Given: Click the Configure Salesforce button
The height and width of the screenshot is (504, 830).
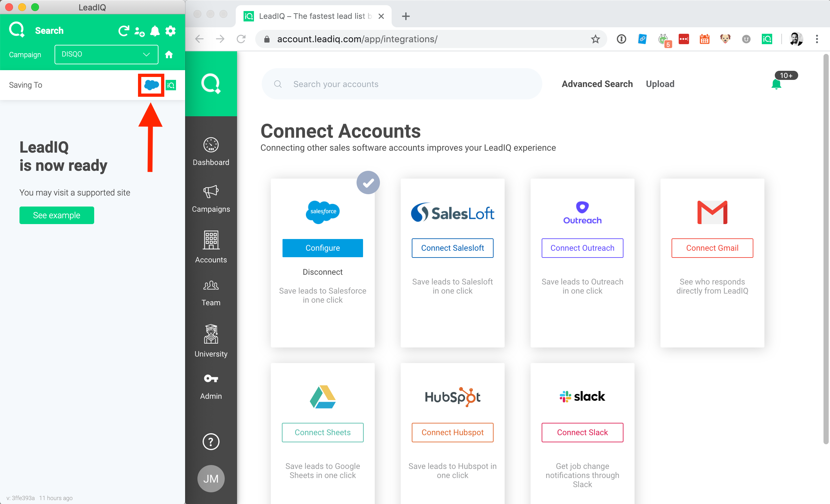Looking at the screenshot, I should (x=322, y=248).
